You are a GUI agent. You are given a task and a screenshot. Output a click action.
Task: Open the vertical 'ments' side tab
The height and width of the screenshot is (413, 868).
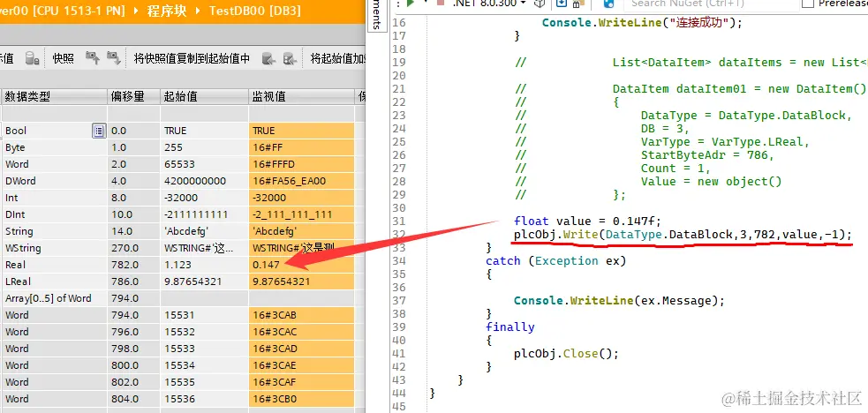pyautogui.click(x=376, y=16)
